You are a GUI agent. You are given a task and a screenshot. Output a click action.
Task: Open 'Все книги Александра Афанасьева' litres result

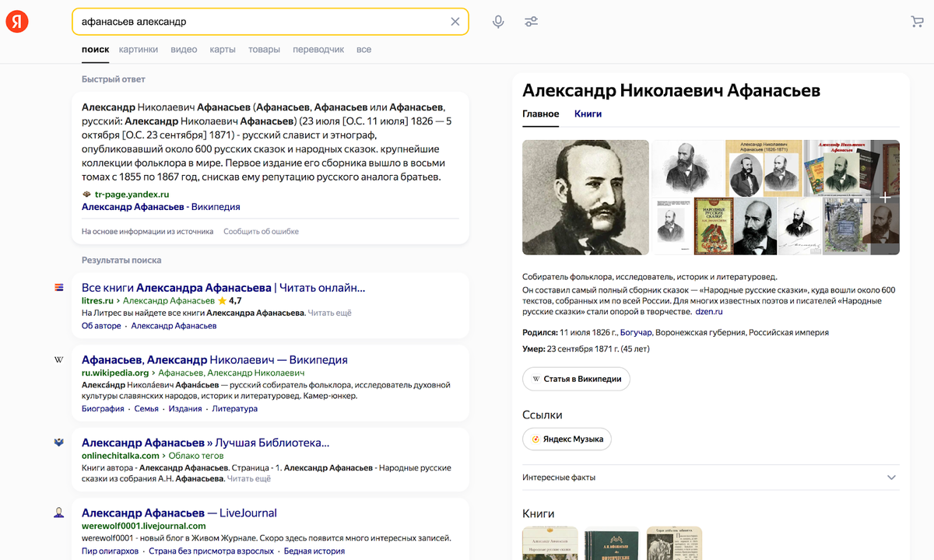click(223, 288)
